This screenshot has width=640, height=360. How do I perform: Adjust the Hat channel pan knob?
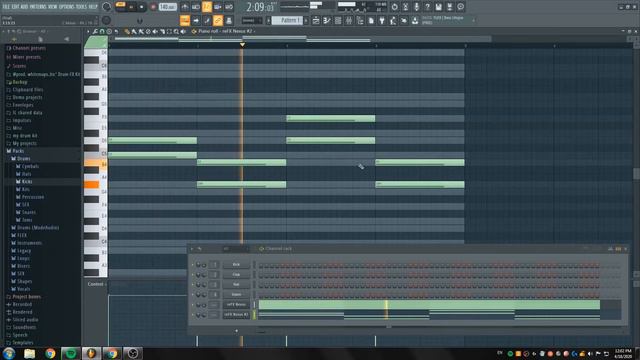coord(198,284)
